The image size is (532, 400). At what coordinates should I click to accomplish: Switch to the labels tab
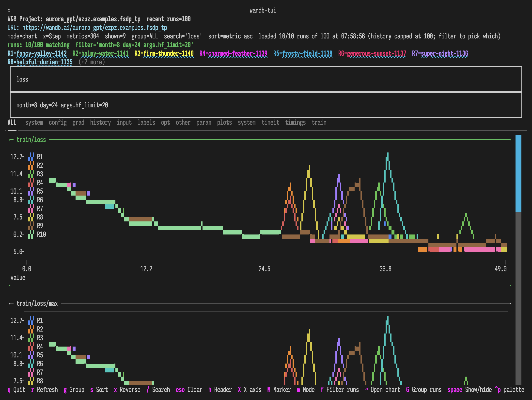click(146, 122)
